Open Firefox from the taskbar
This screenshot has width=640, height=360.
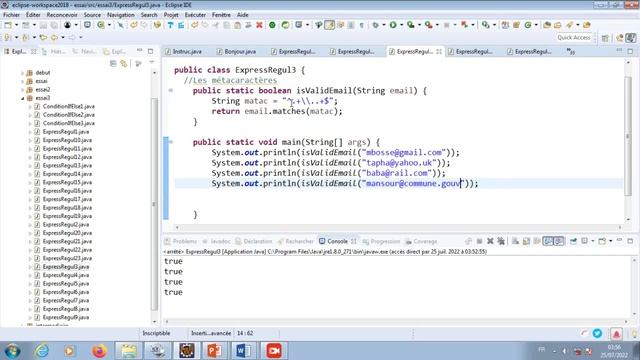click(x=99, y=351)
